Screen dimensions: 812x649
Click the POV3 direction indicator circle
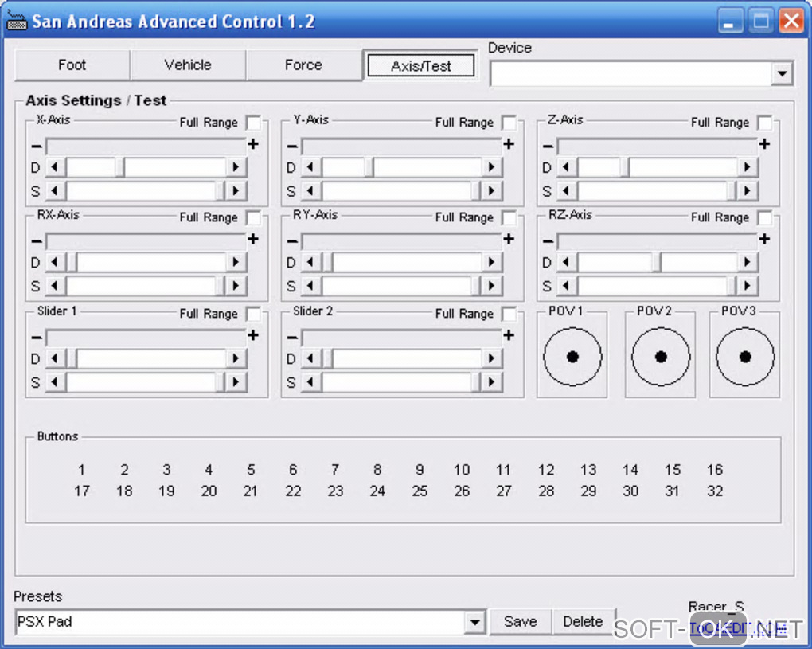[x=745, y=357]
